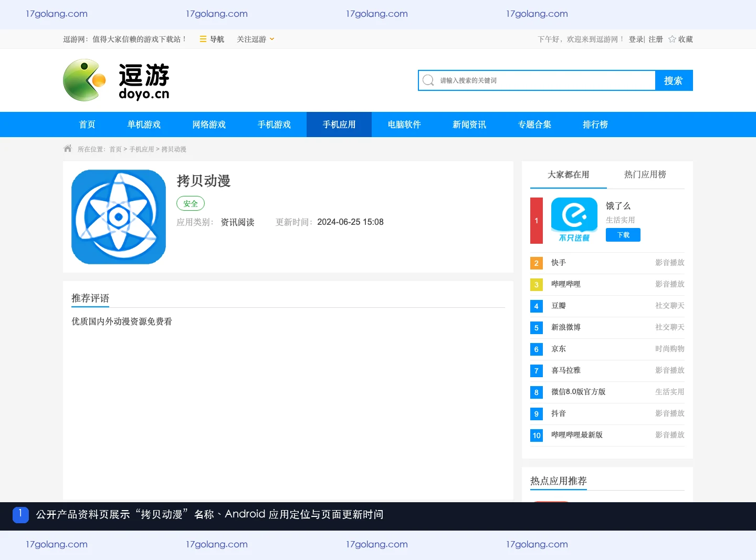Open 豆瓣 in the ranking list
The width and height of the screenshot is (756, 560).
[x=559, y=306]
